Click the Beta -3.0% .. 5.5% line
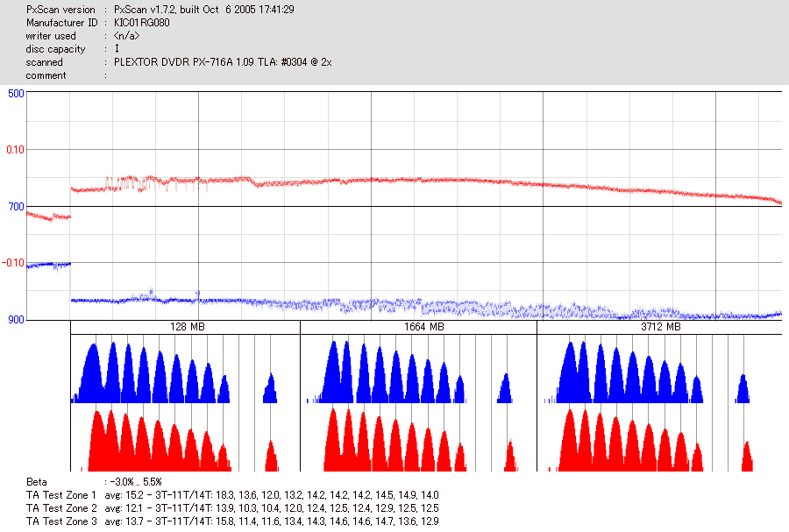 [94, 482]
